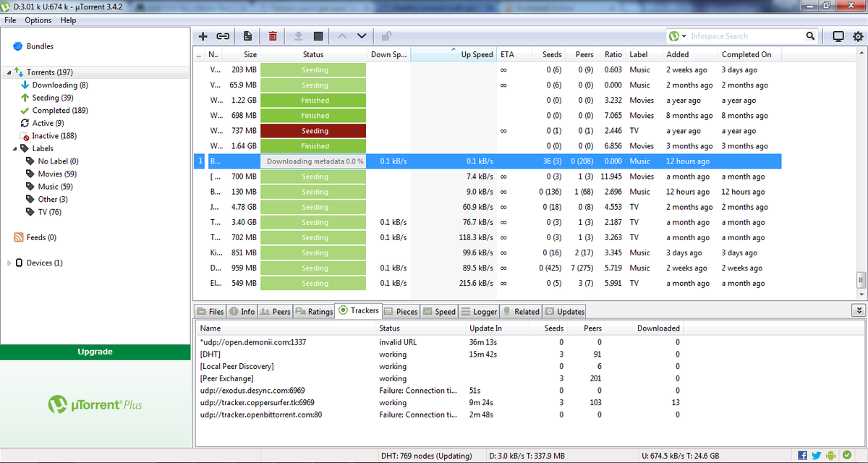The image size is (868, 463).
Task: Sort by Status column header
Action: click(313, 54)
